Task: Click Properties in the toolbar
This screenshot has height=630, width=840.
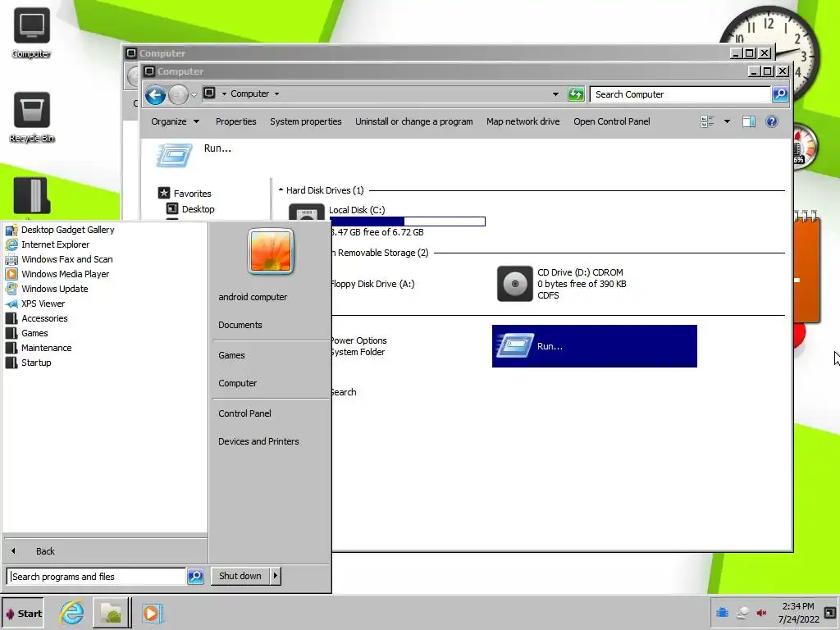Action: point(235,121)
